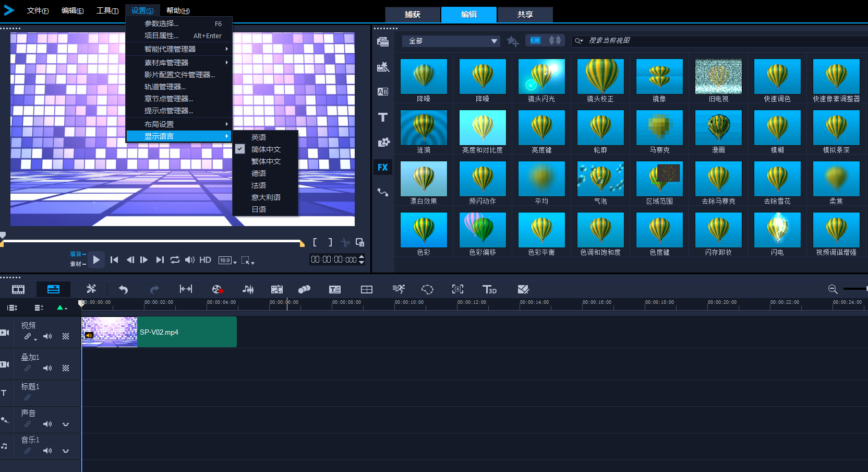Screen dimensions: 868x472
Task: Open the Title (T) library panel icon
Action: [383, 117]
